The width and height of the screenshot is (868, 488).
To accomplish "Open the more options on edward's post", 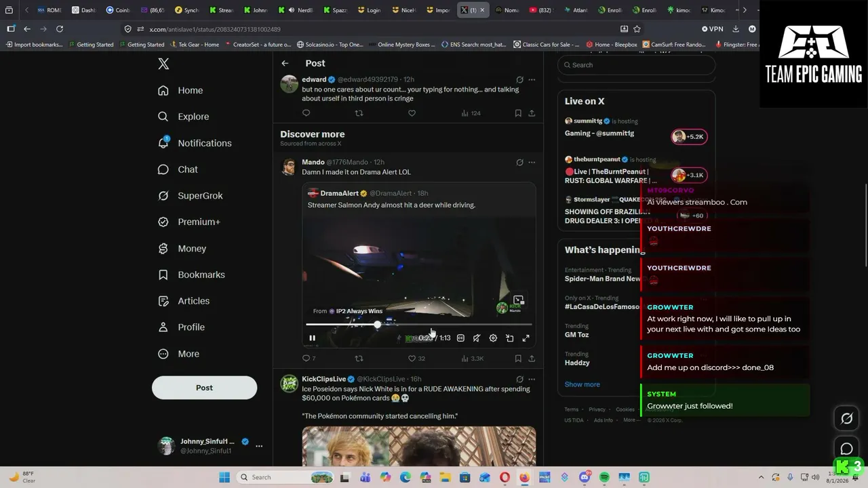I will coord(532,79).
